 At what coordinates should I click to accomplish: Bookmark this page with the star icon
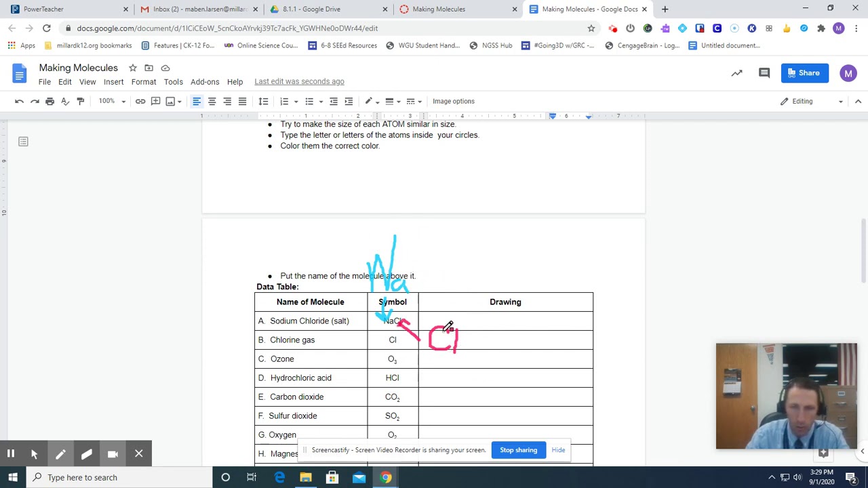(591, 28)
